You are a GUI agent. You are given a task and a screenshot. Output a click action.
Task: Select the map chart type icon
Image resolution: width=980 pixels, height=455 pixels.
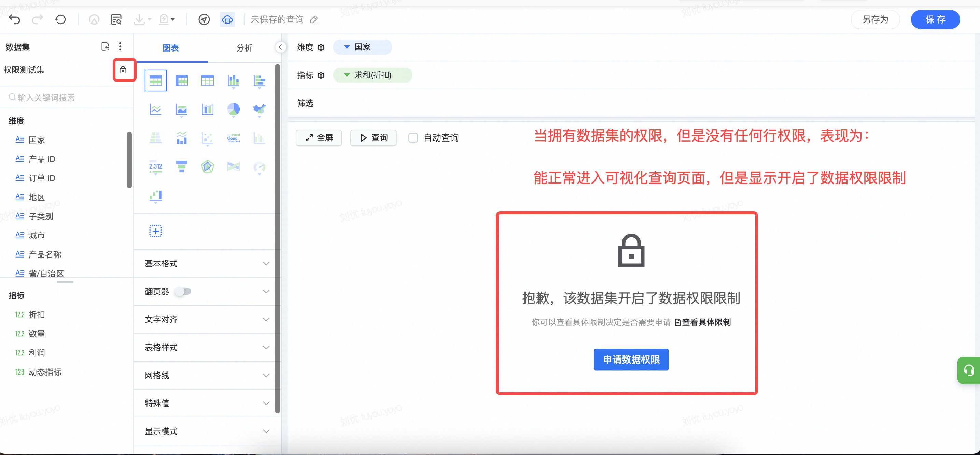(259, 109)
